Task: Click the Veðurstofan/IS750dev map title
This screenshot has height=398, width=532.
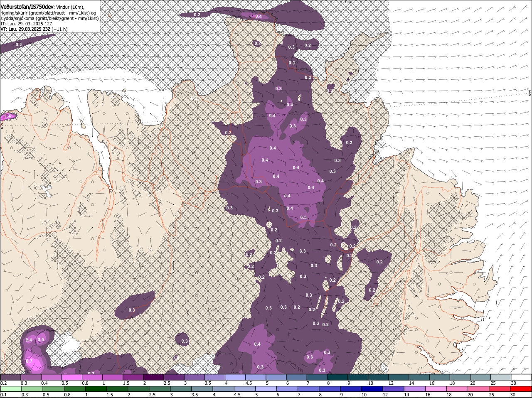Action: pos(27,6)
